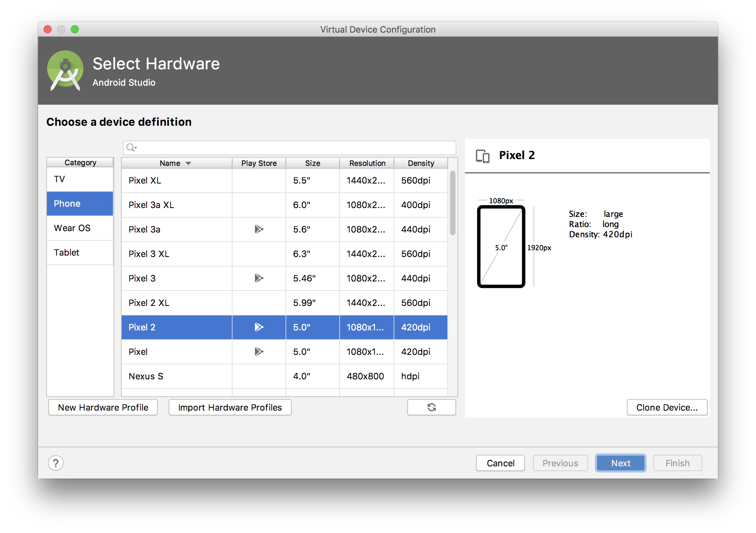
Task: Click the device icon beside Pixel 2 title
Action: [x=482, y=156]
